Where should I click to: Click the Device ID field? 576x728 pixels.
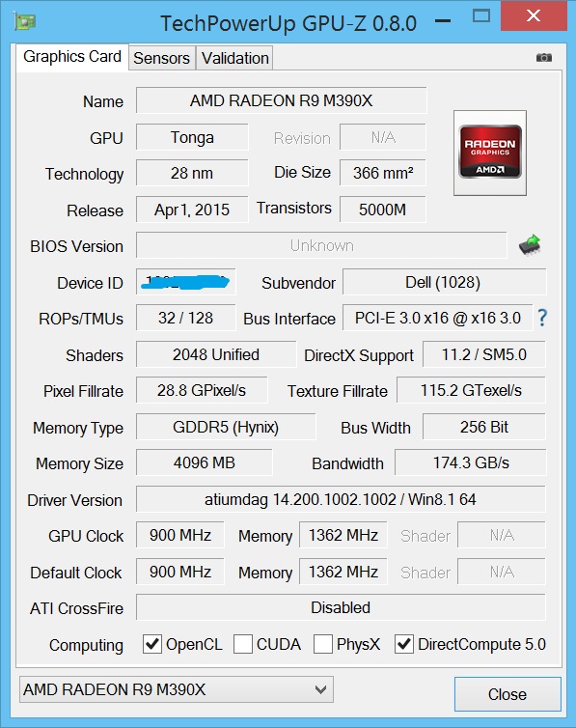(186, 282)
